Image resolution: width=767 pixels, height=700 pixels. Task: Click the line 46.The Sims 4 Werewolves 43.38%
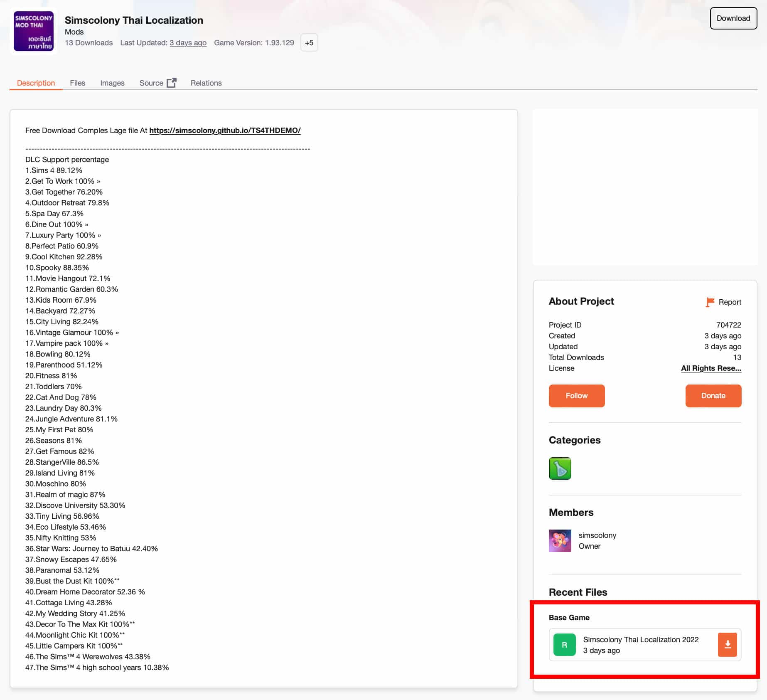[88, 657]
